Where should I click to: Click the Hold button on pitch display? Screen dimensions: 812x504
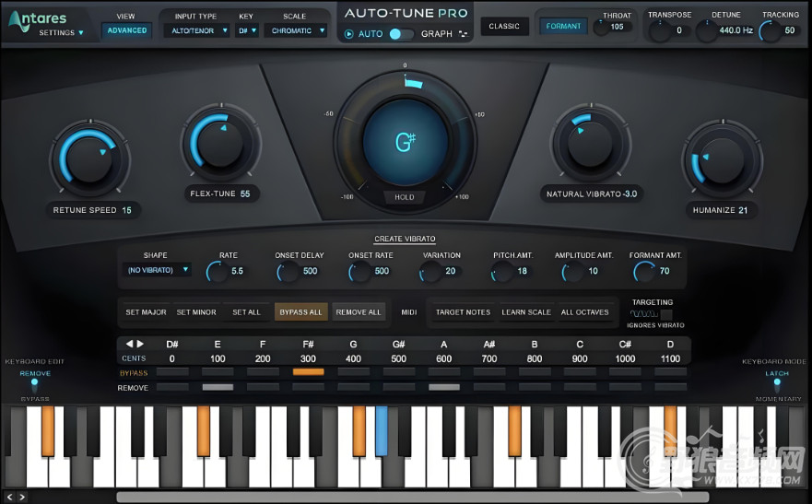(405, 197)
